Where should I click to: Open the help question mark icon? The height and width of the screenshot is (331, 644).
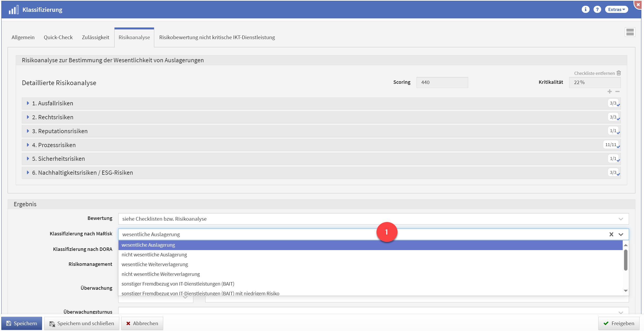597,9
